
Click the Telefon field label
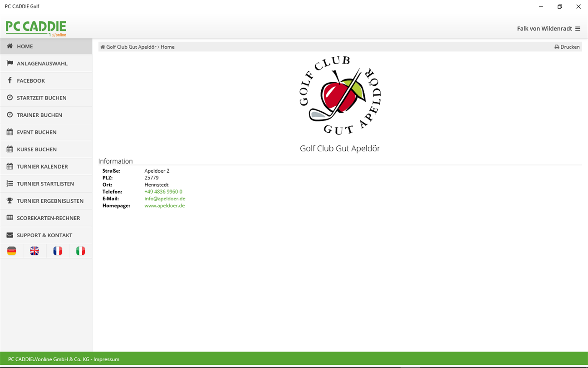tap(113, 192)
